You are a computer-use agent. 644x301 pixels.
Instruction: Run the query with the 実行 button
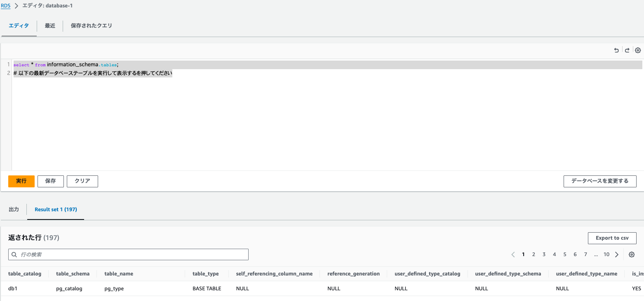click(21, 181)
